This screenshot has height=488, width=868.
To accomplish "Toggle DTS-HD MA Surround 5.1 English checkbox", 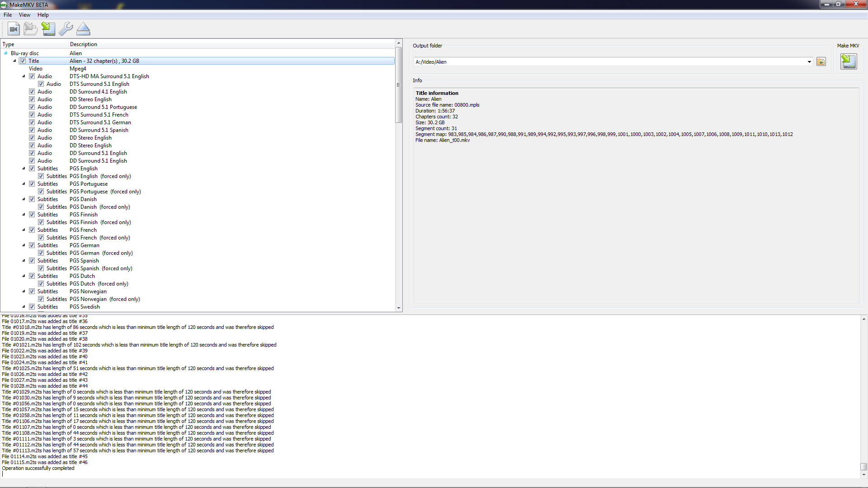I will point(32,76).
